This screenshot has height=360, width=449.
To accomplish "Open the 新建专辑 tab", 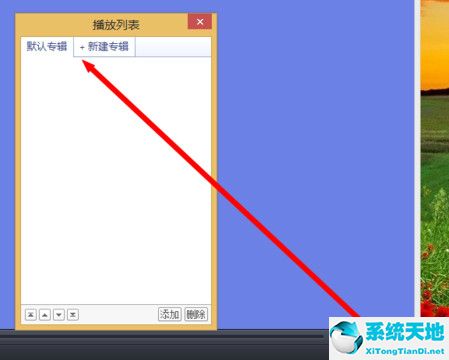I will point(104,47).
